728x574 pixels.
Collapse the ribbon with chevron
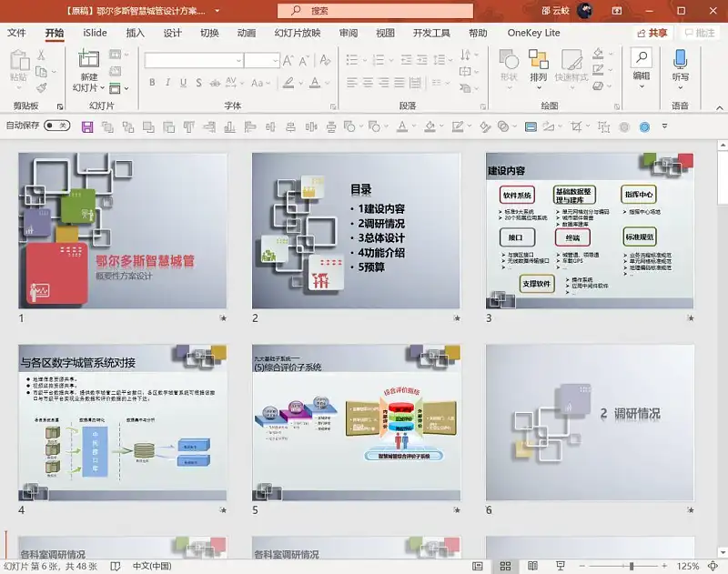(720, 107)
